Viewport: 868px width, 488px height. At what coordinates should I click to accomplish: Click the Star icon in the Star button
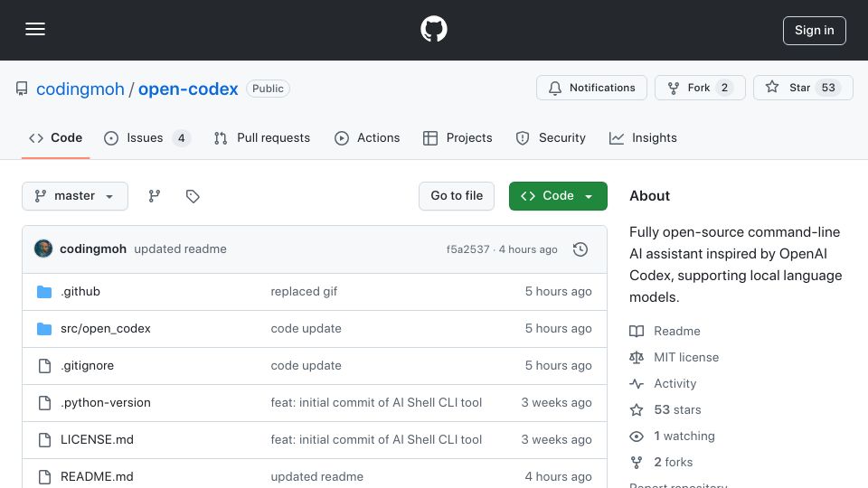point(771,87)
